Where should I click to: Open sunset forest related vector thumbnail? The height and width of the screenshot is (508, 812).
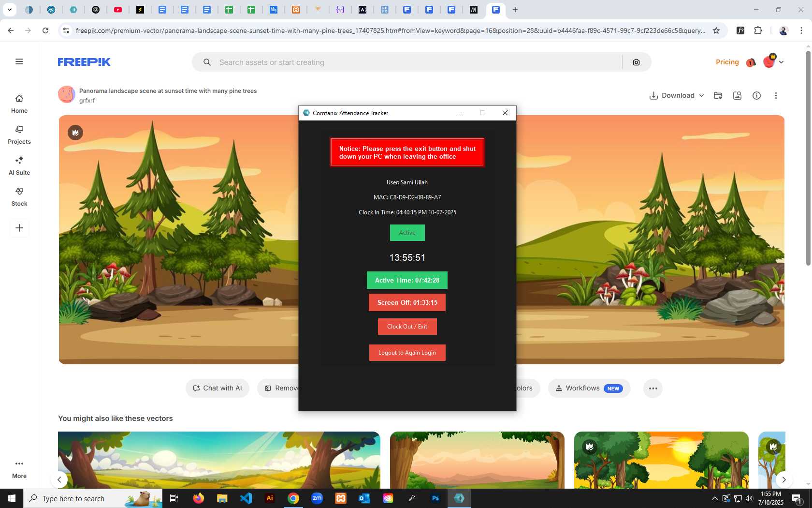coord(661,460)
